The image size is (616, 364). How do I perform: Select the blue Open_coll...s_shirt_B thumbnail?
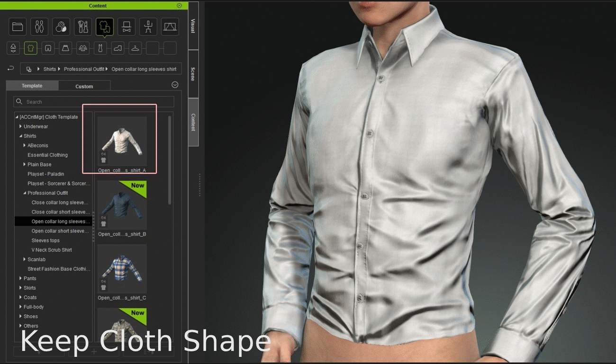tap(122, 205)
